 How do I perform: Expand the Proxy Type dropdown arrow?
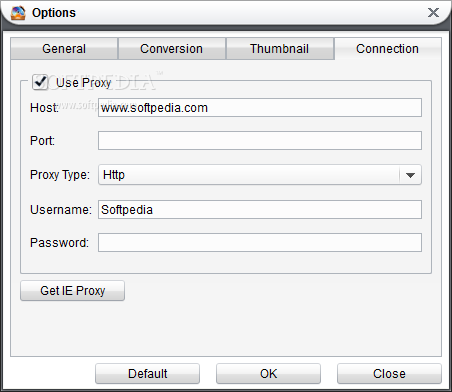tap(410, 175)
